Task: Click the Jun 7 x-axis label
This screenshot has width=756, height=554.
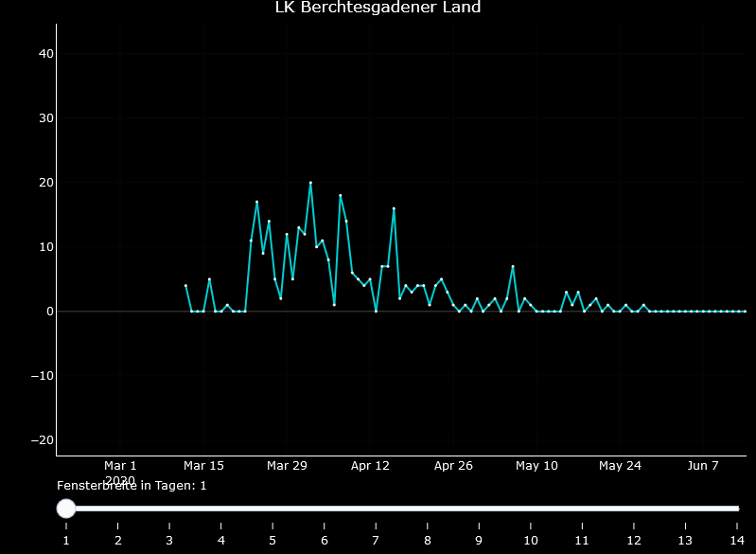Action: click(703, 466)
